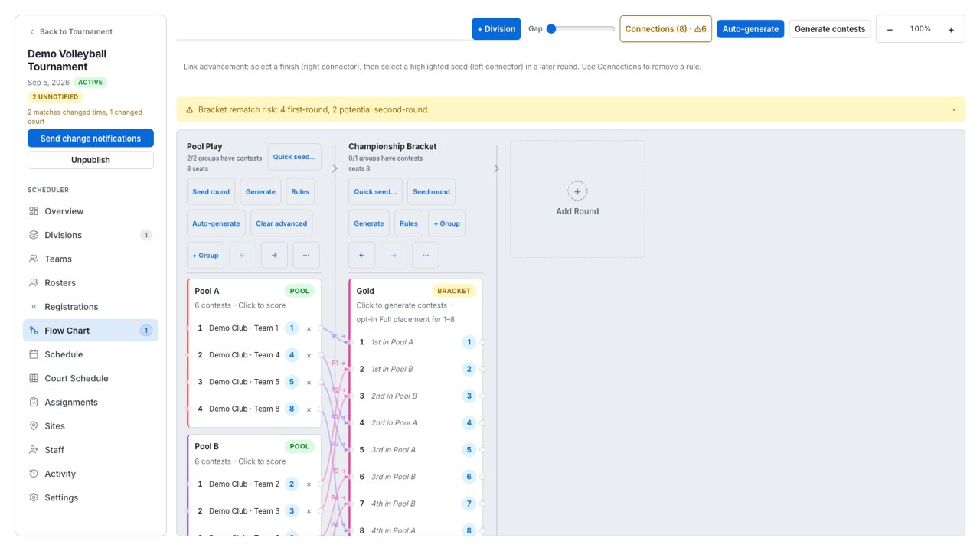Add a group to Championship Bracket
This screenshot has width=980, height=551.
tap(446, 223)
